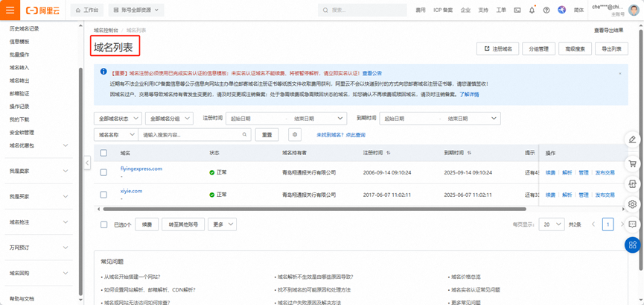Open 域名转入 in the sidebar
Screen dimensions: 644x305
tap(19, 68)
